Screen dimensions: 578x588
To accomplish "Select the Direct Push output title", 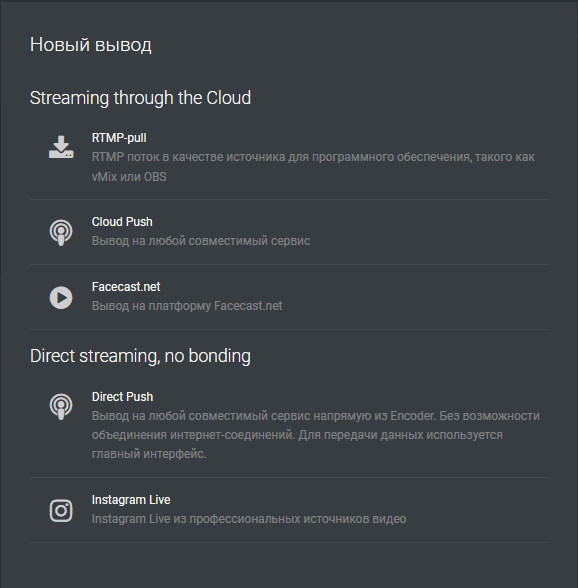I will pos(122,397).
